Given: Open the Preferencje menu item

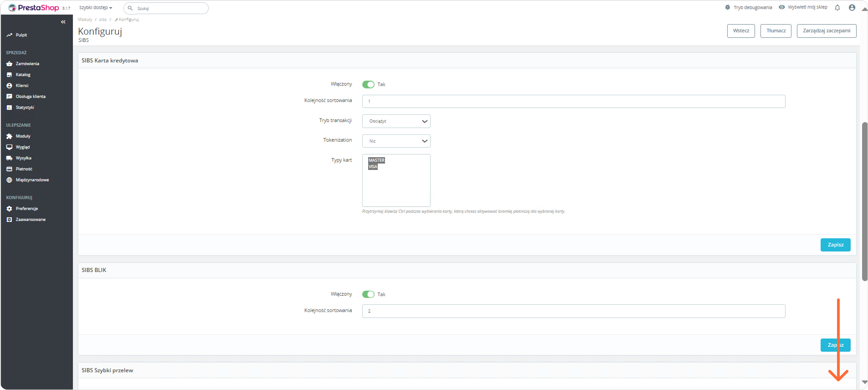Looking at the screenshot, I should [x=27, y=208].
